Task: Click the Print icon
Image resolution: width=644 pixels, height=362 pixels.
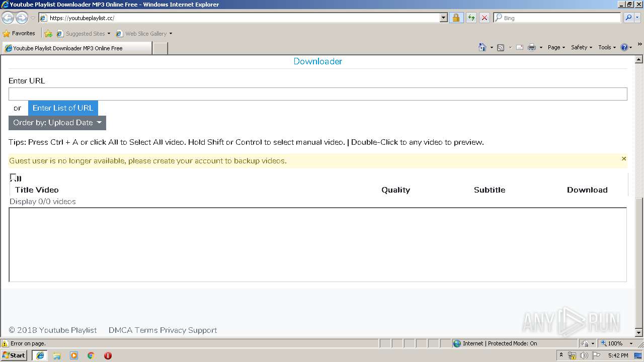Action: pos(532,47)
